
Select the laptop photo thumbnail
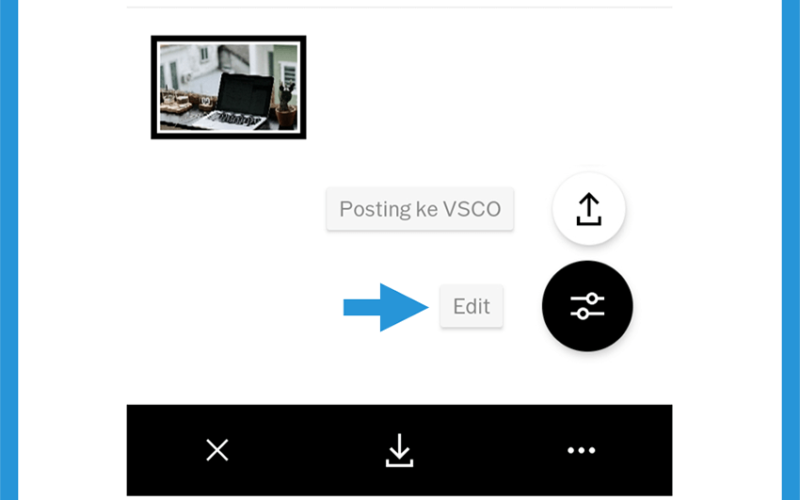click(229, 87)
